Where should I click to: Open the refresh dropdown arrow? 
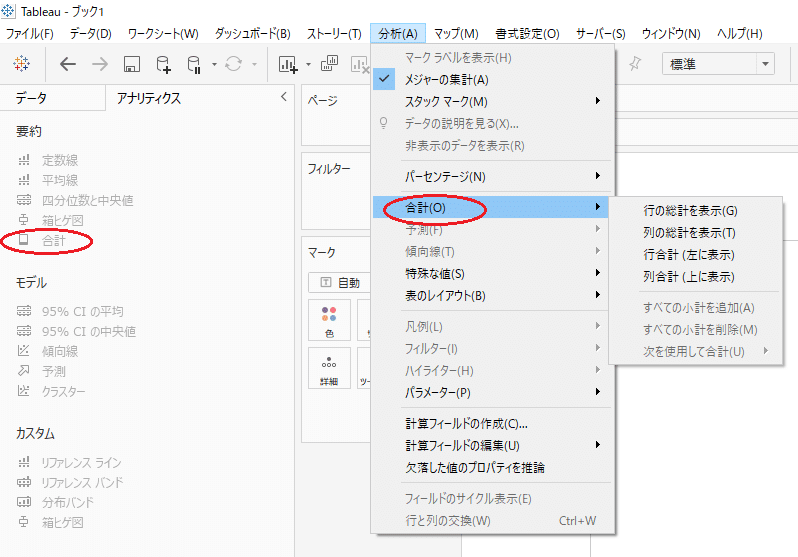(x=254, y=65)
